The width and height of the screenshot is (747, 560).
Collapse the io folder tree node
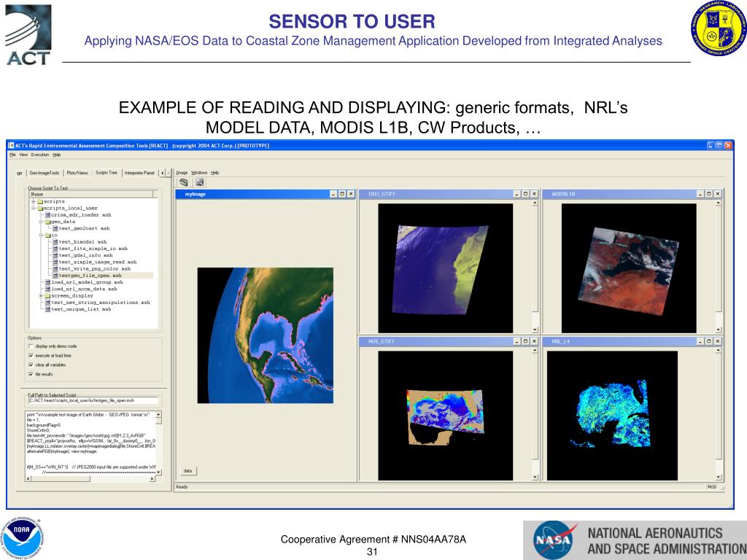pyautogui.click(x=42, y=236)
